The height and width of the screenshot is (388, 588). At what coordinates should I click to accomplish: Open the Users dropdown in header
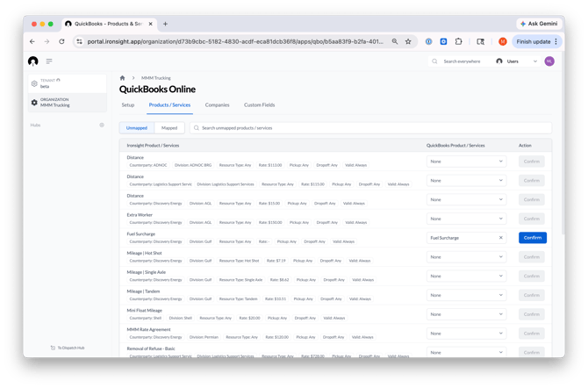coord(516,61)
